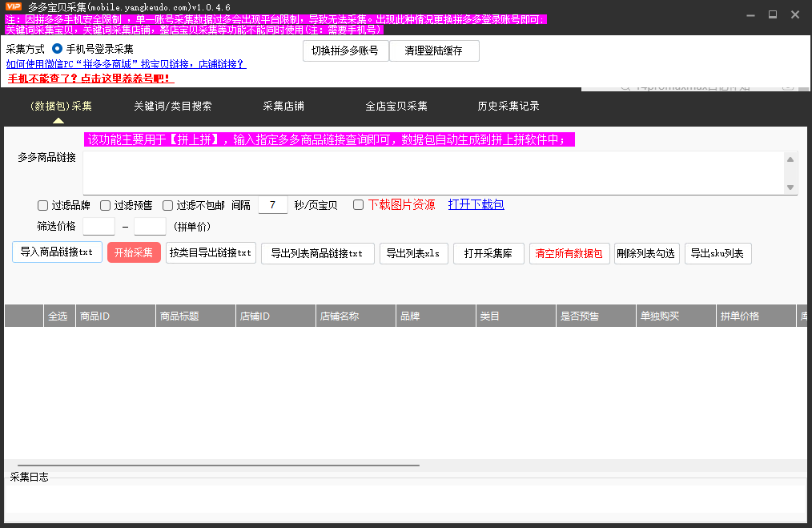Click the 间隔 seconds input field

[x=273, y=204]
